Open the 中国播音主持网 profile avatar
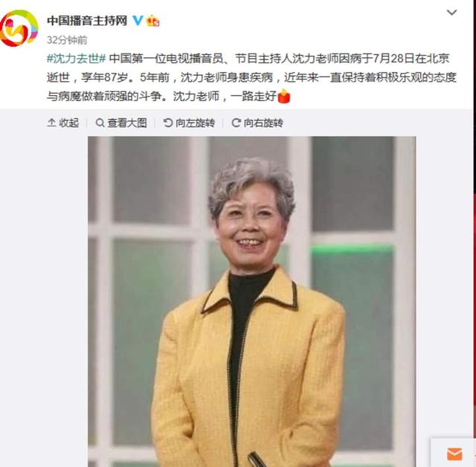 [19, 28]
